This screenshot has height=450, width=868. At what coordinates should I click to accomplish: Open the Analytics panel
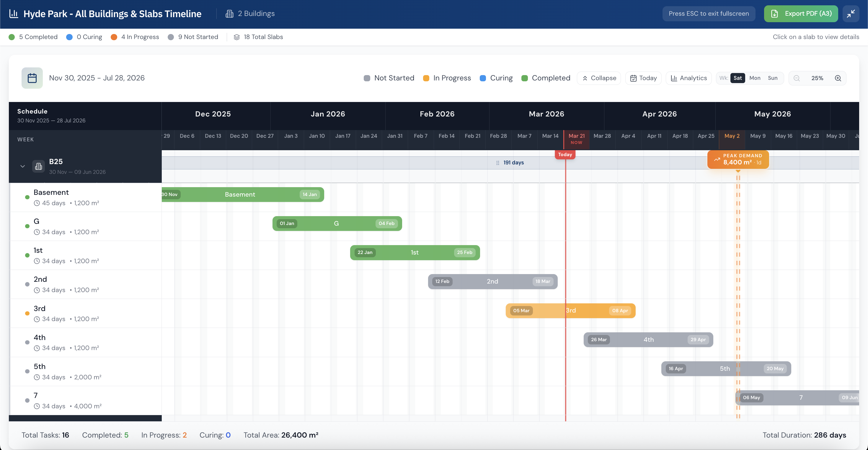pos(689,78)
